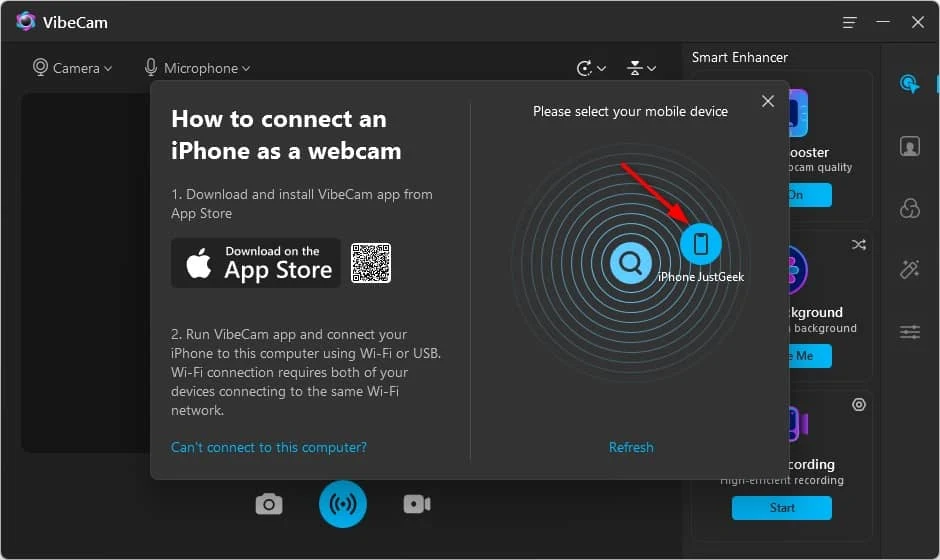Click the background card blue button

(810, 356)
